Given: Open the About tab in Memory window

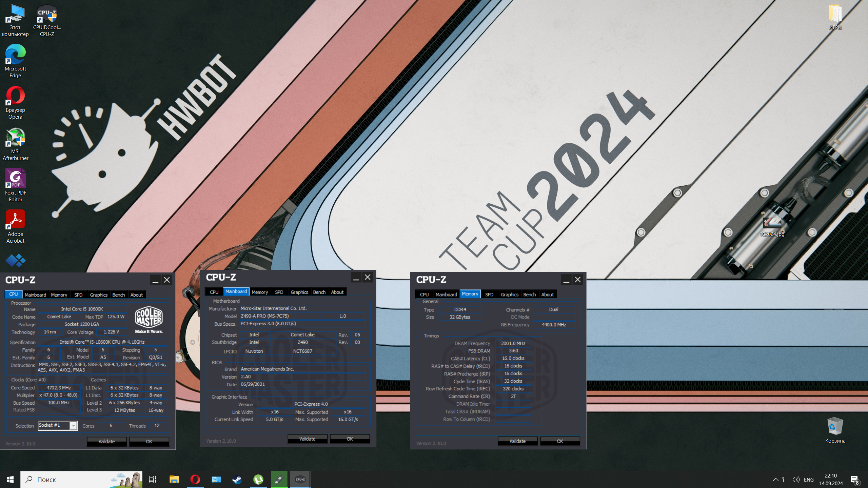Looking at the screenshot, I should pyautogui.click(x=548, y=294).
